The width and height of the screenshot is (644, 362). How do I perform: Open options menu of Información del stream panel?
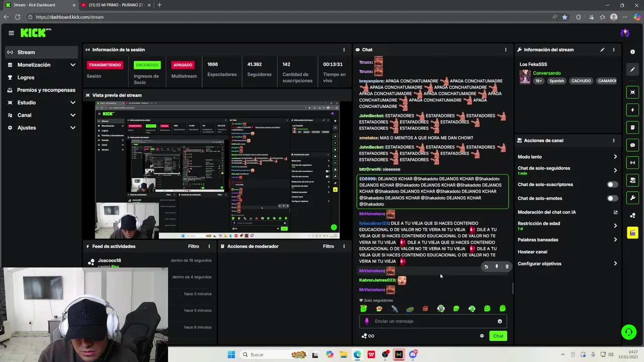click(613, 50)
